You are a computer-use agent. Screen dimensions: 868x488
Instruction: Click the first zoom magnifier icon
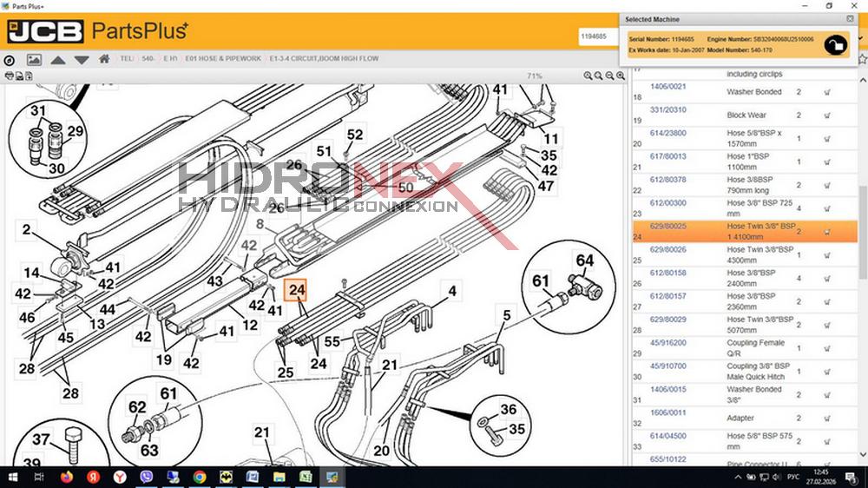[588, 76]
